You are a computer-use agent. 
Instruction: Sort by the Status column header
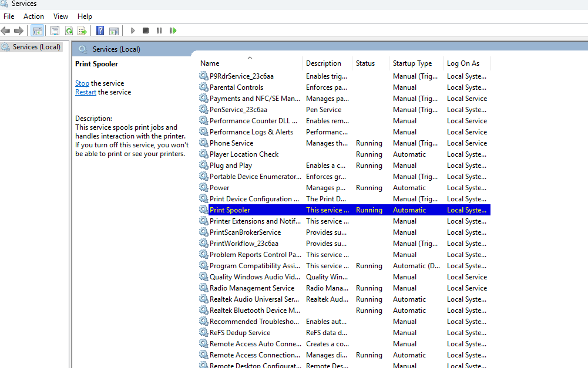tap(371, 63)
